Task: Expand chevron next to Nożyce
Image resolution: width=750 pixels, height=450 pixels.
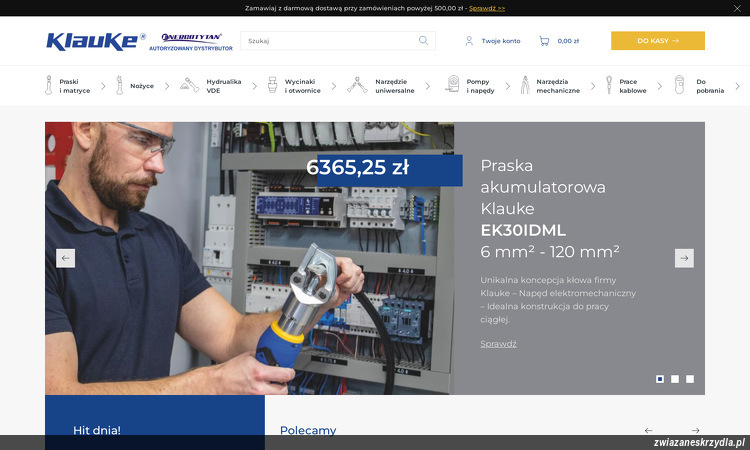Action: (167, 86)
